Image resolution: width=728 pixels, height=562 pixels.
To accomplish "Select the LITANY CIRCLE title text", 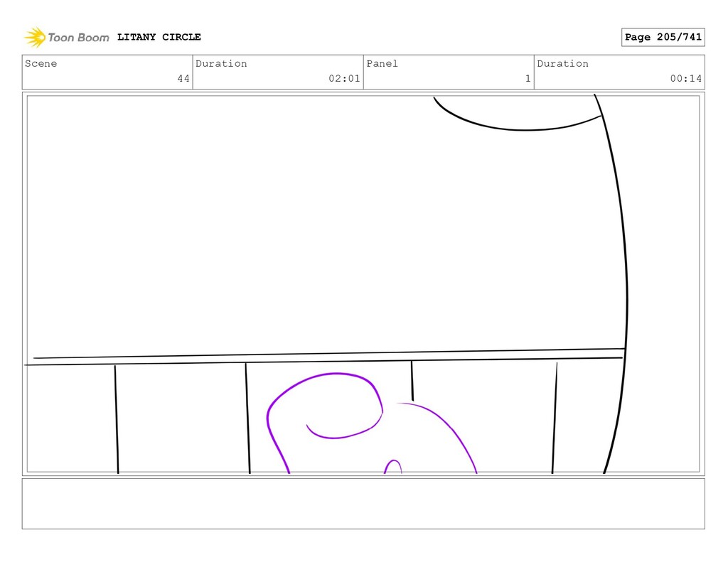I will (159, 37).
